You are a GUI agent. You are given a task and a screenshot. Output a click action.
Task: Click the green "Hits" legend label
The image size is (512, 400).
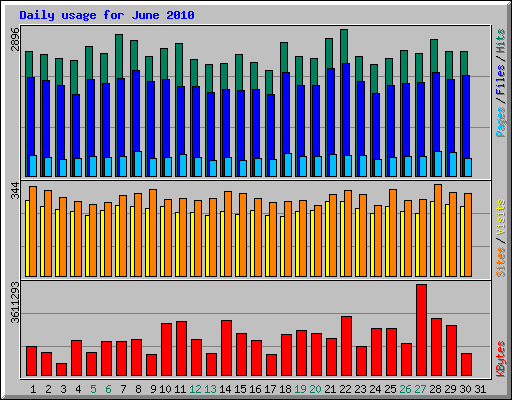pos(501,41)
